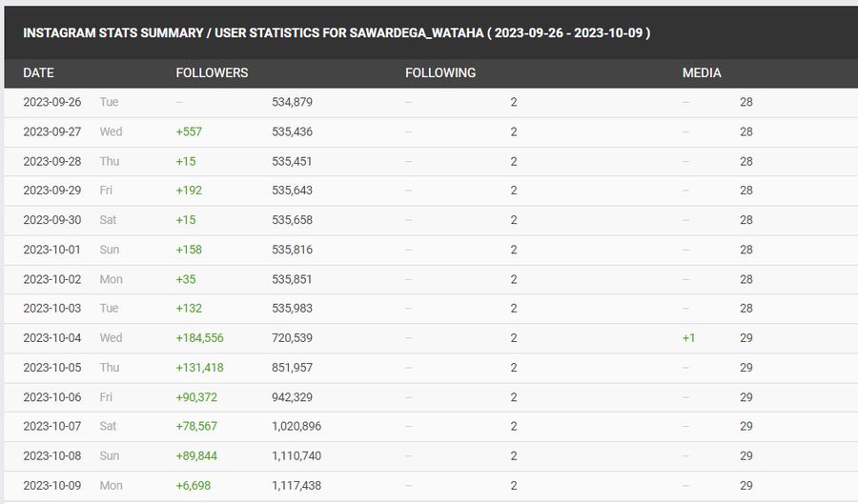
Task: Click the +78,567 follower gain
Action: [196, 426]
